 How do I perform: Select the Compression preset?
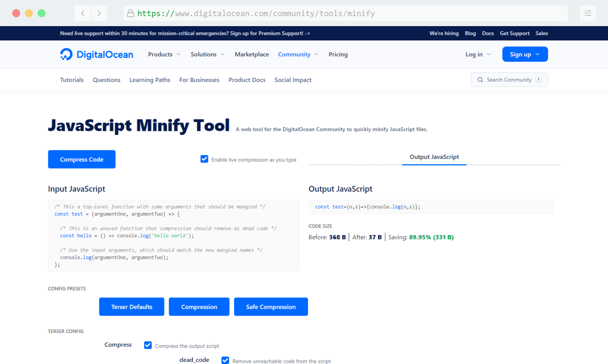pos(199,306)
